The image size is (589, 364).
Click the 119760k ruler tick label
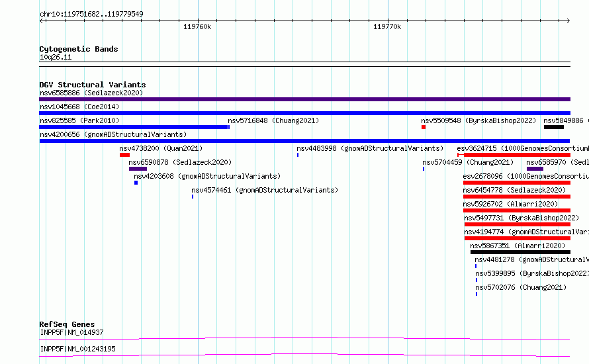(197, 26)
